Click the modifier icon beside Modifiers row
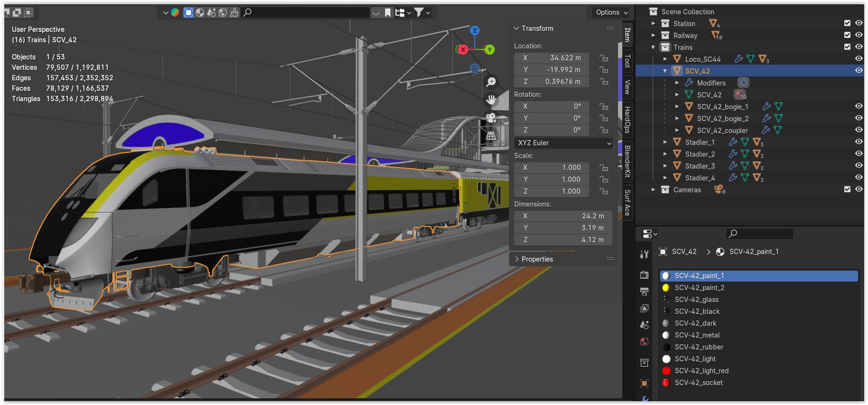 pyautogui.click(x=743, y=83)
